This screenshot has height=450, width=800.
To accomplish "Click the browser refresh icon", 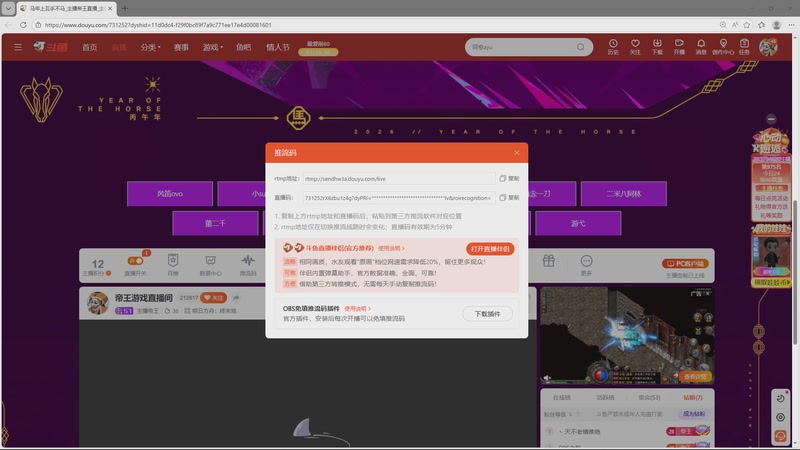I will pos(23,24).
